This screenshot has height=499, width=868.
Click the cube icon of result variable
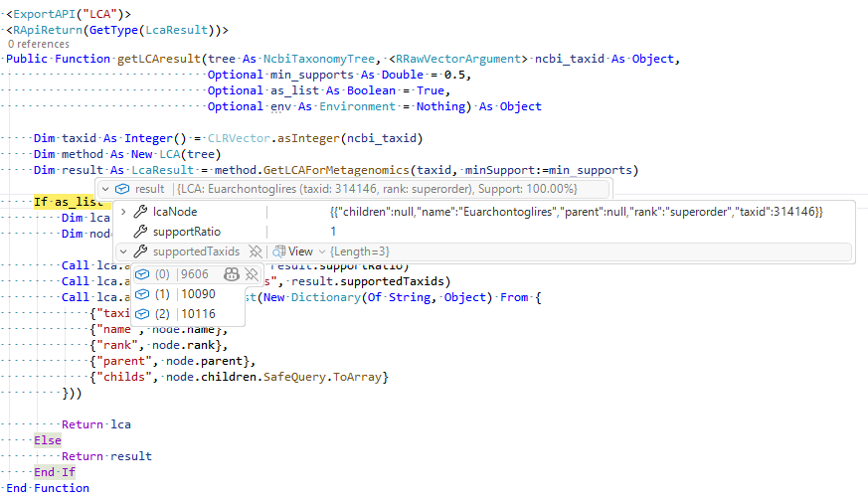coord(121,189)
